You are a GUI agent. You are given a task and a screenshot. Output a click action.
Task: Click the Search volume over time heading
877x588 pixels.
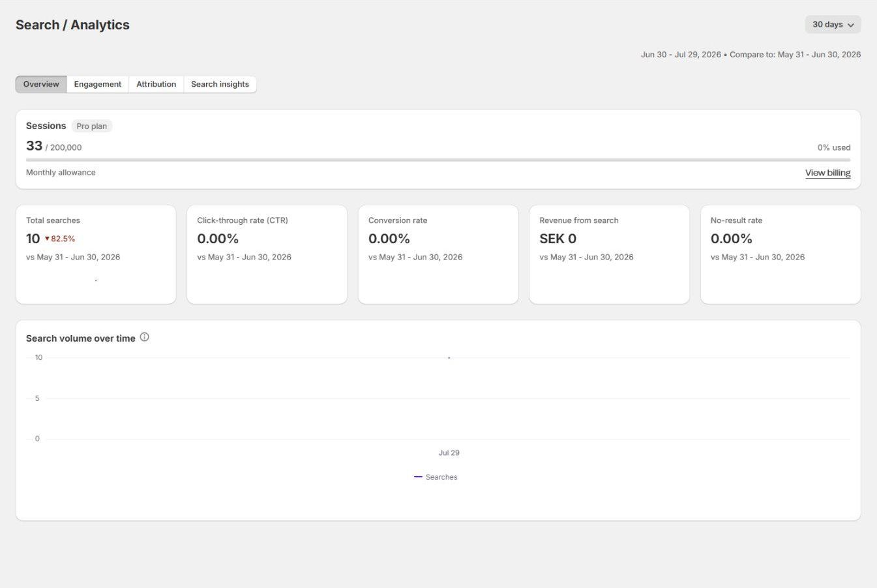[81, 338]
